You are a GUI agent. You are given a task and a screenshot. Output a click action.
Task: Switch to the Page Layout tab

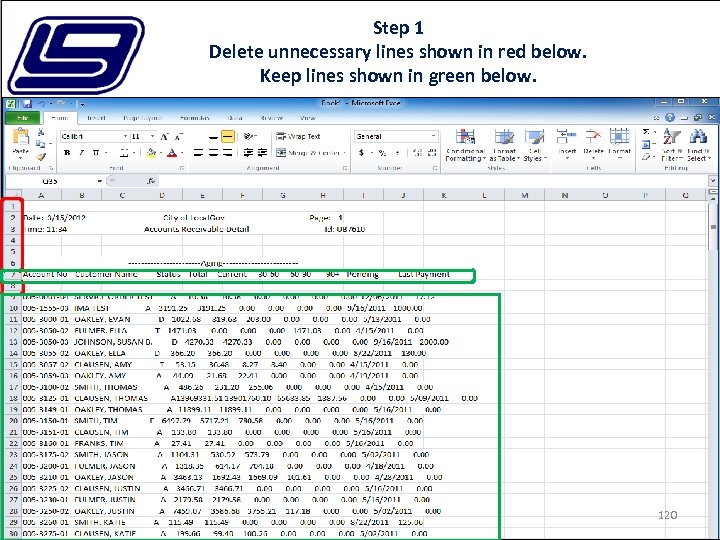coord(142,118)
